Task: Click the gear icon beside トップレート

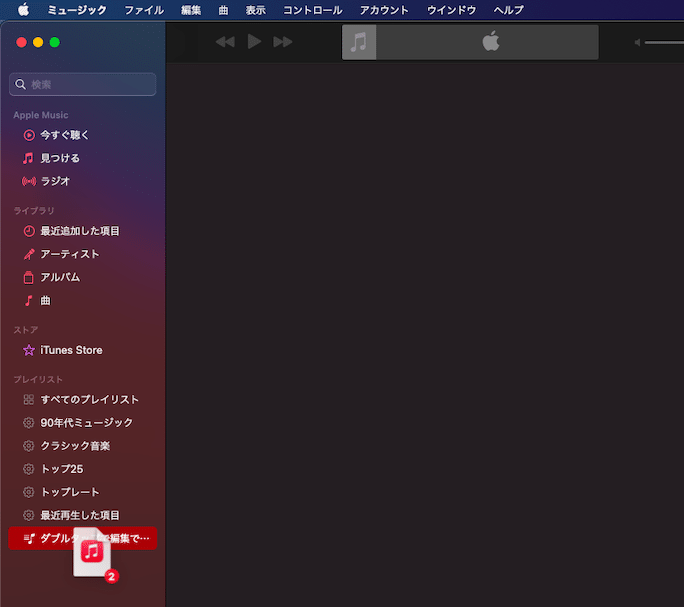Action: (29, 492)
